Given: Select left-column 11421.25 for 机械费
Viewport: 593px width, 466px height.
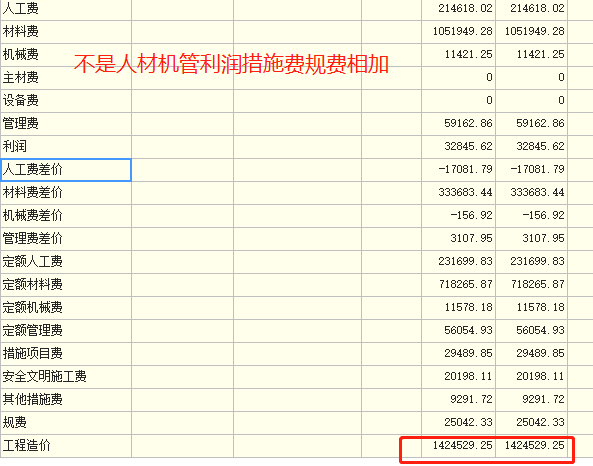Looking at the screenshot, I should coord(469,54).
